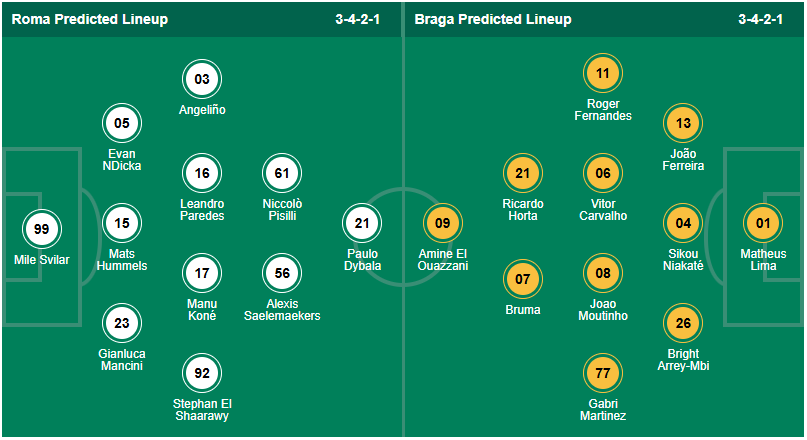Click Roma's 3-4-2-1 formation text
807x440 pixels.
tap(364, 19)
